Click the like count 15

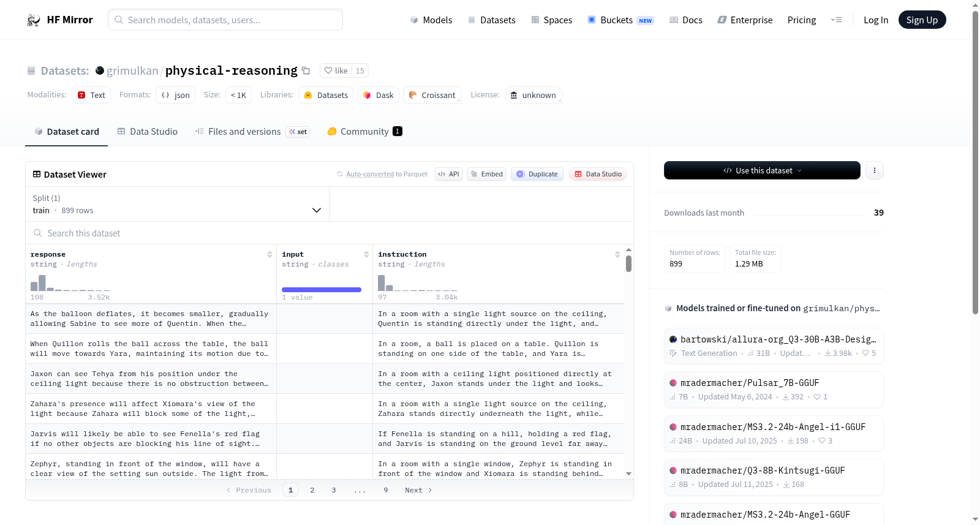[360, 70]
